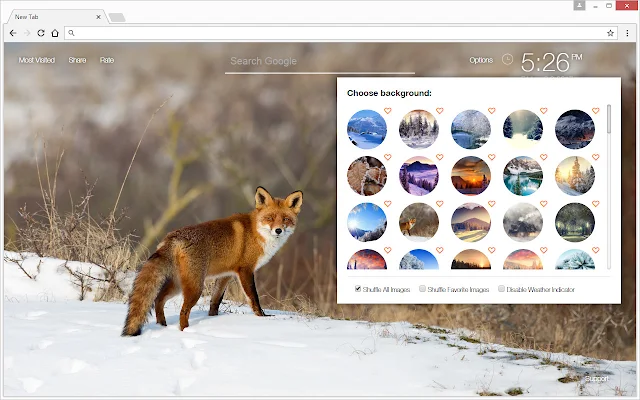Screen dimensions: 640x400
Task: Open Options panel
Action: coord(481,60)
